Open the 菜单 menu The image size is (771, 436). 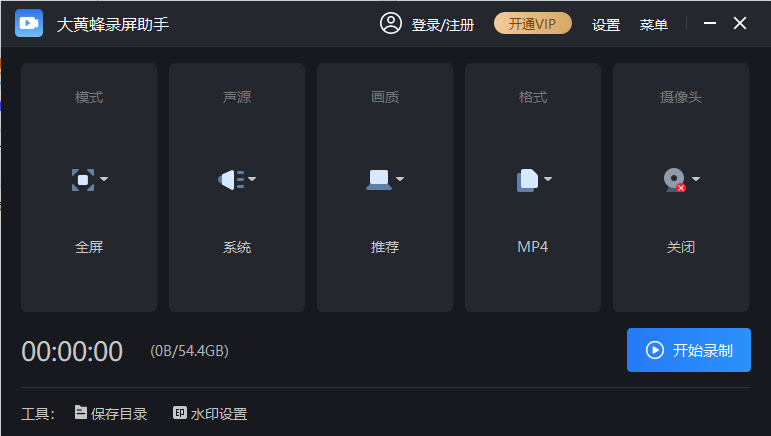[653, 25]
